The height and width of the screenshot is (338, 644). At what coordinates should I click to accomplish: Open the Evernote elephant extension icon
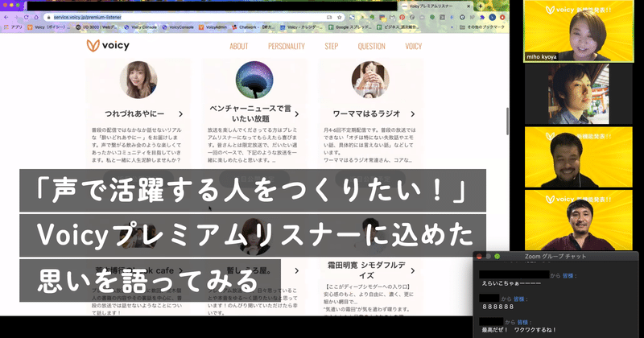(x=372, y=17)
